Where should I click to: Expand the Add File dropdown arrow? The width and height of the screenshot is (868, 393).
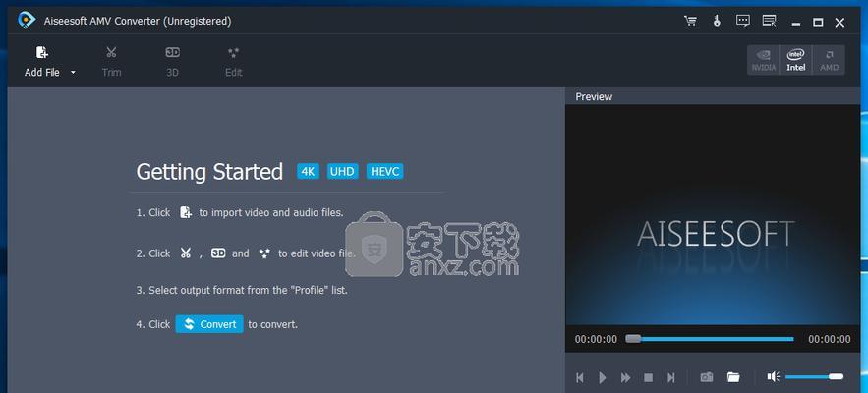pyautogui.click(x=73, y=72)
